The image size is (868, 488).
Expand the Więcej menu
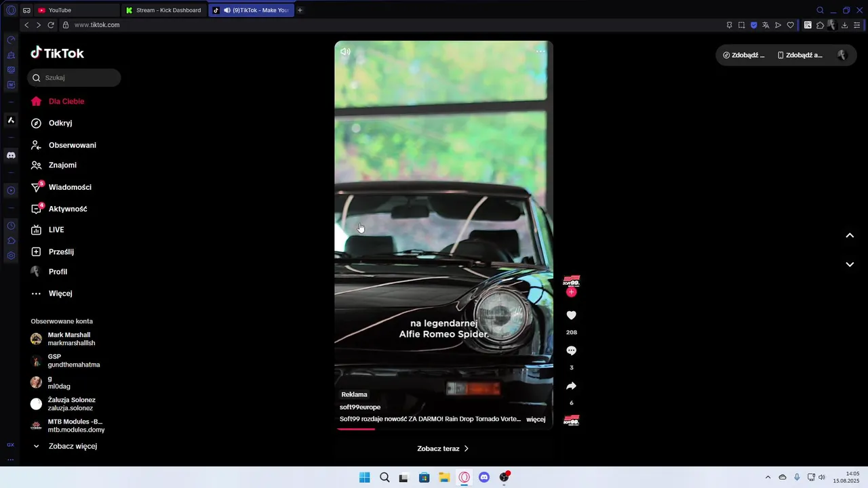(52, 293)
